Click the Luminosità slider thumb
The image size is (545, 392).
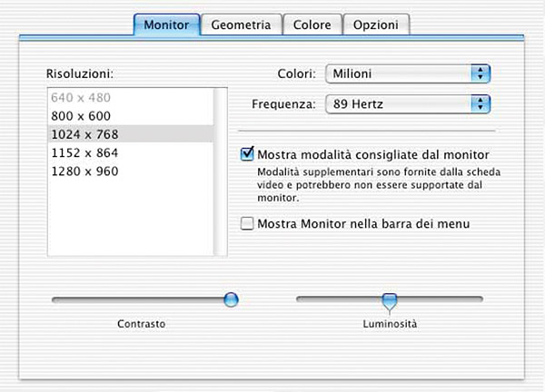(390, 301)
